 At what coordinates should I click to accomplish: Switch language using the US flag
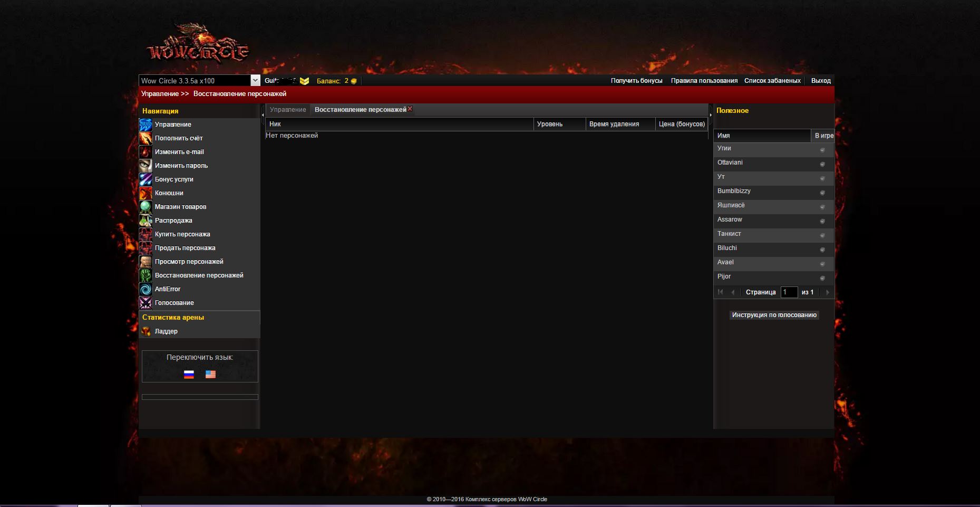pyautogui.click(x=210, y=375)
